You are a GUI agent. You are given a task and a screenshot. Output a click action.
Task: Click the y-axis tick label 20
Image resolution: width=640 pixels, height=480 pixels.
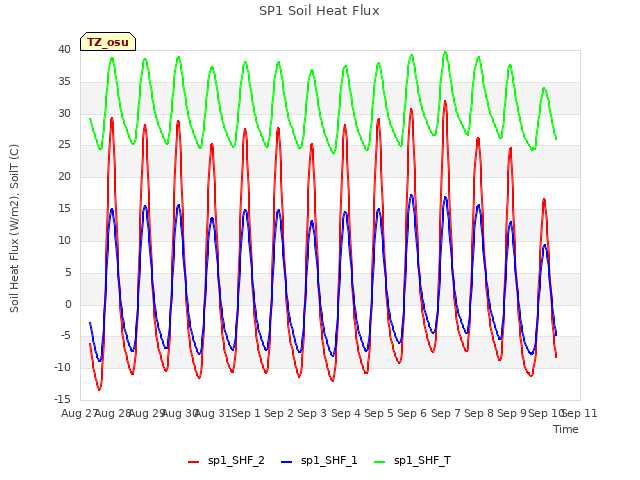point(64,177)
